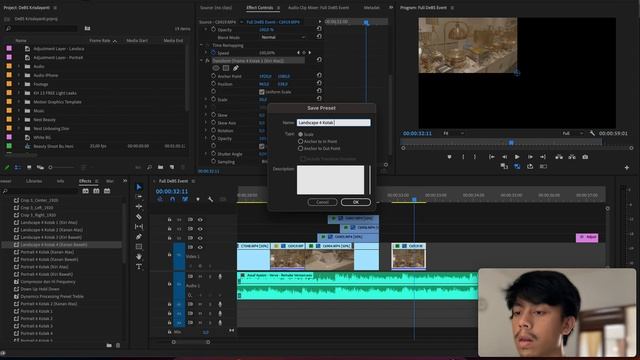Viewport: 640px width, 360px height.
Task: Switch to Libraries tab
Action: pos(34,181)
